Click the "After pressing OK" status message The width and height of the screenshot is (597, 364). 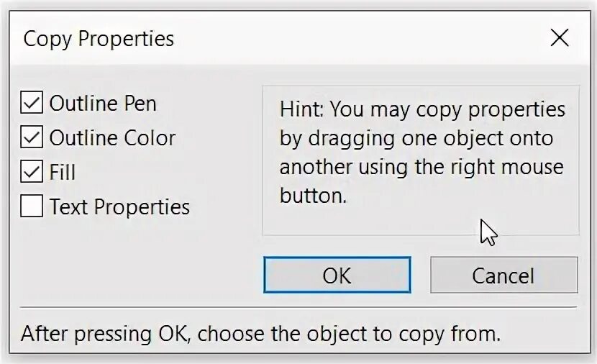point(260,334)
